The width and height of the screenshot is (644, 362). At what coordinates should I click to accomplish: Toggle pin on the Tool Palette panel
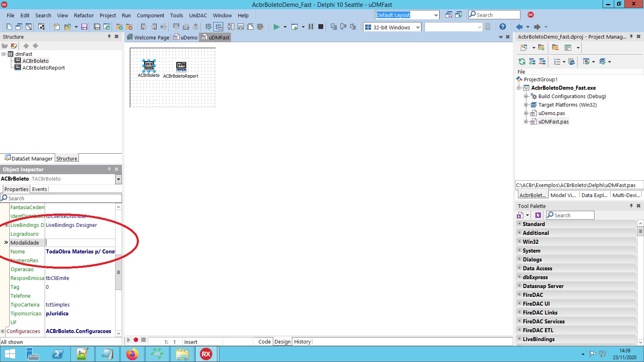(x=631, y=206)
